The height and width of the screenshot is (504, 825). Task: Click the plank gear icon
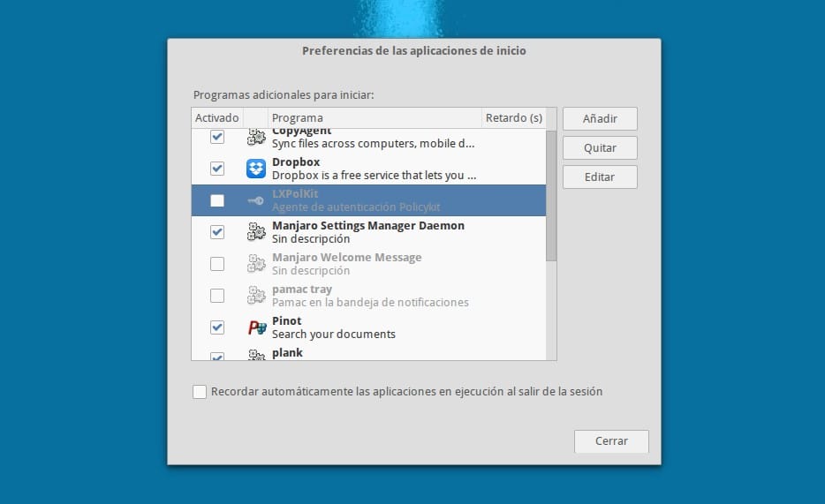pos(256,355)
